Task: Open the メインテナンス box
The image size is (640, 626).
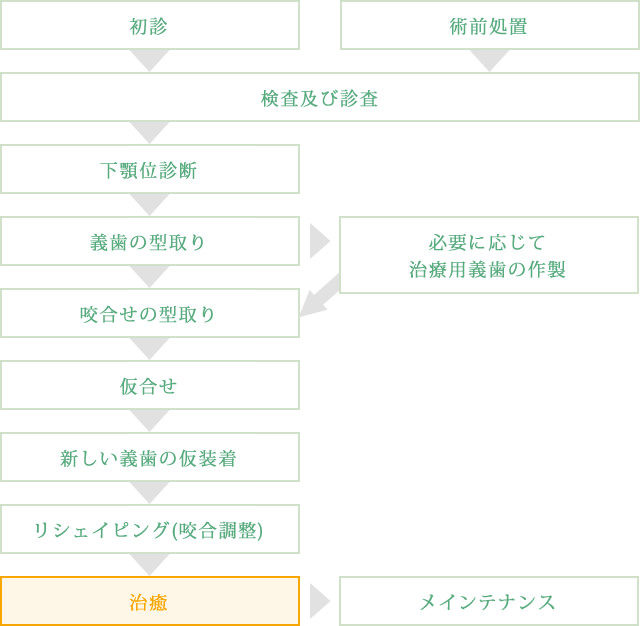Action: (x=489, y=601)
